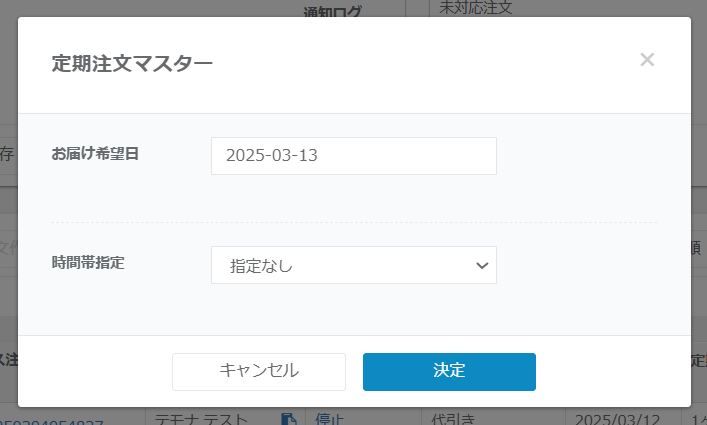This screenshot has width=707, height=425.
Task: Click the 停止 link behind the dialog
Action: point(330,418)
